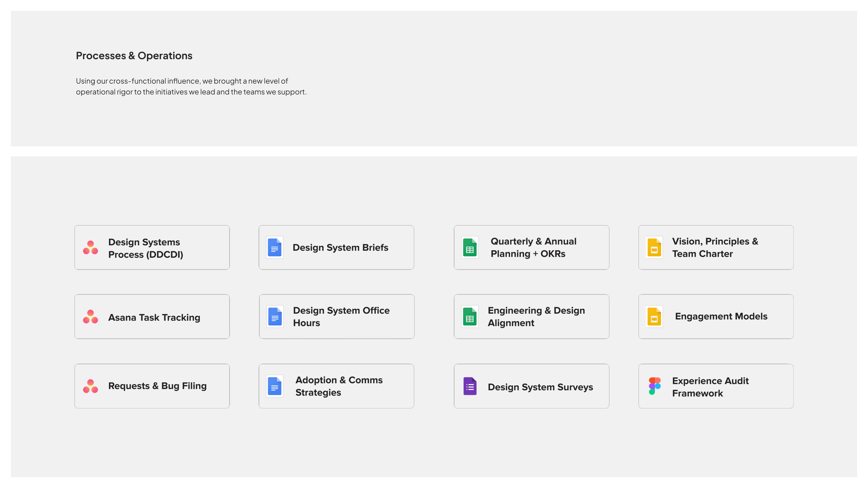Click the Asana icon beside Requests & Bug Filing

[90, 386]
